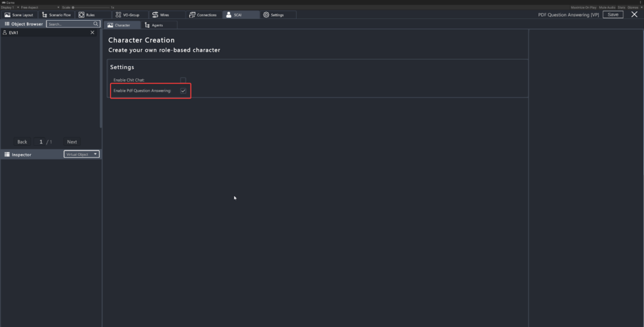Enable the Chit Chat checkbox
Screen dimensions: 644x327
pos(183,80)
